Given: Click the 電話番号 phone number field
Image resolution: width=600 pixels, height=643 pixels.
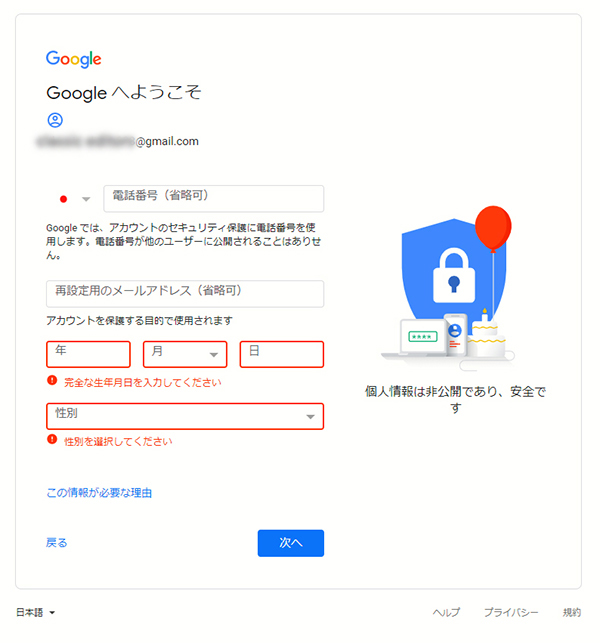Looking at the screenshot, I should point(214,199).
